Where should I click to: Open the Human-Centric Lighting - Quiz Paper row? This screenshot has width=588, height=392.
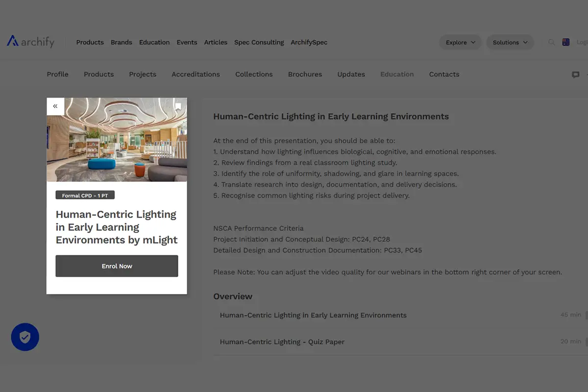point(400,342)
